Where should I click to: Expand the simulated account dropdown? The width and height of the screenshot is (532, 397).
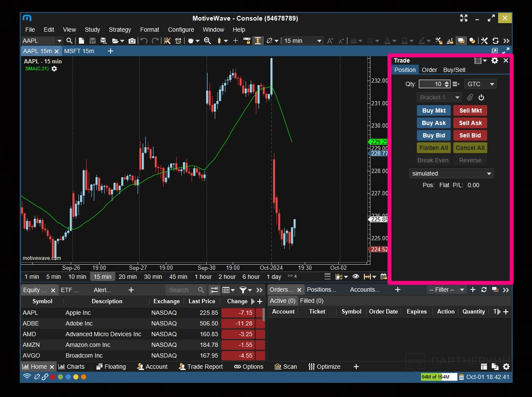click(451, 173)
